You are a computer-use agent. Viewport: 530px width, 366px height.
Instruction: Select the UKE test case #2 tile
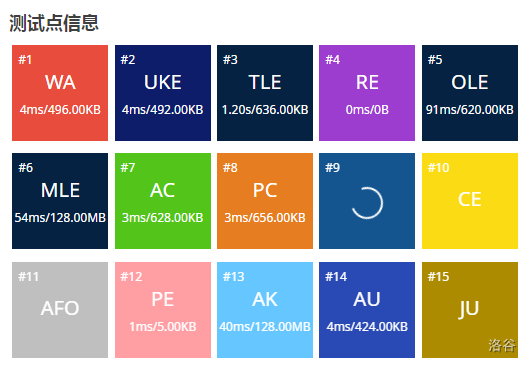(163, 93)
